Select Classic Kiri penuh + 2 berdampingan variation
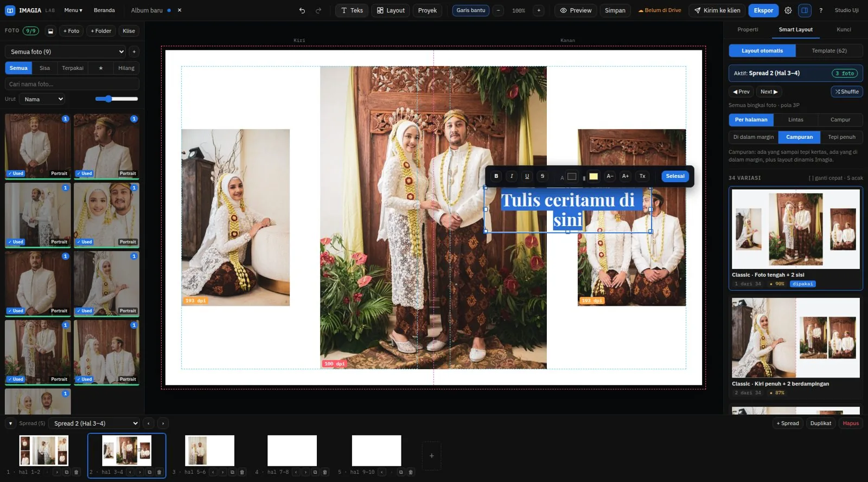868x482 pixels. coord(795,347)
